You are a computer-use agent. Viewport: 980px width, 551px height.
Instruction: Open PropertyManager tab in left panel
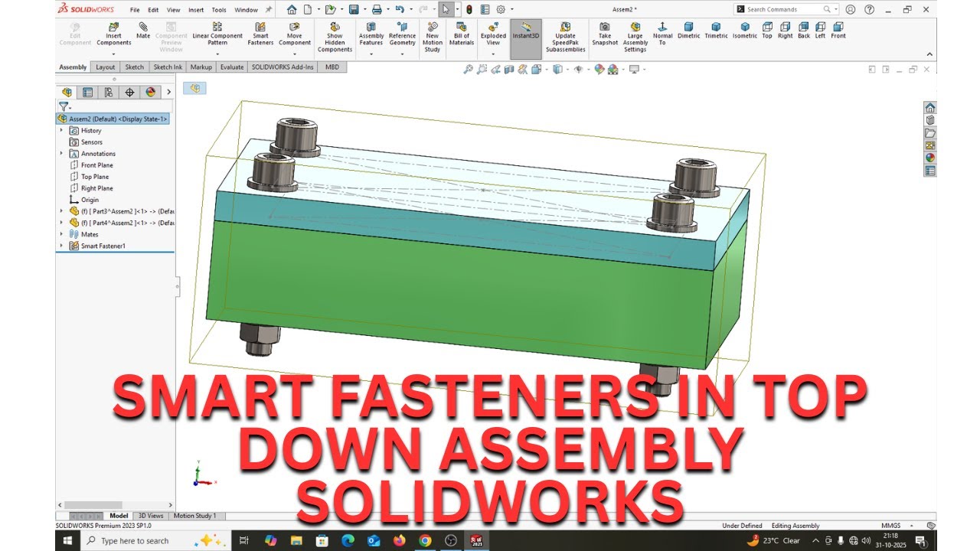tap(87, 92)
